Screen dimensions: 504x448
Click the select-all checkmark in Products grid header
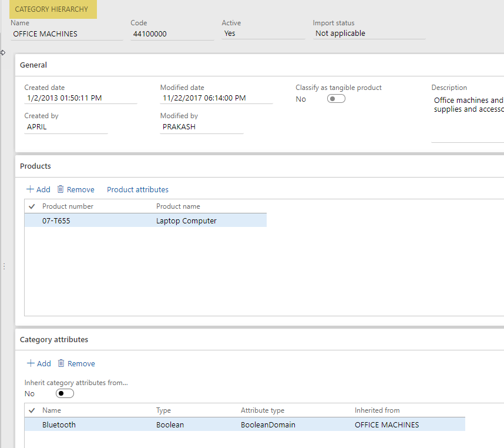tap(32, 206)
